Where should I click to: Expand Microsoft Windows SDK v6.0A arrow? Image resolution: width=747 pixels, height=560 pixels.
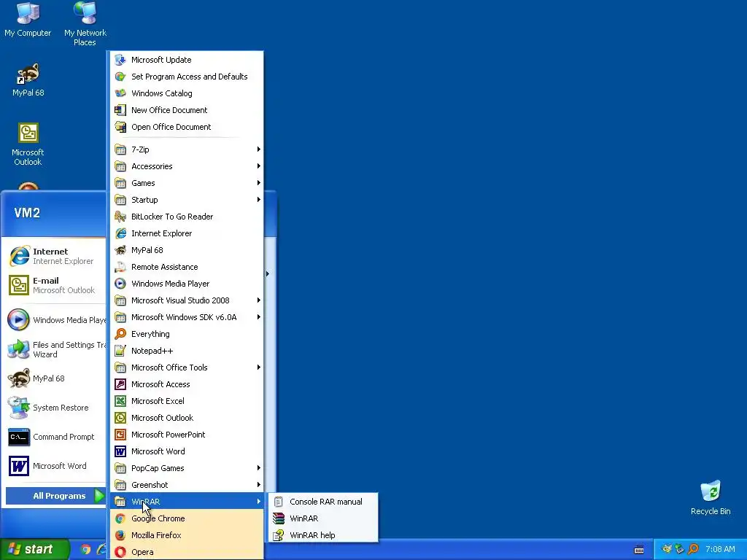259,317
